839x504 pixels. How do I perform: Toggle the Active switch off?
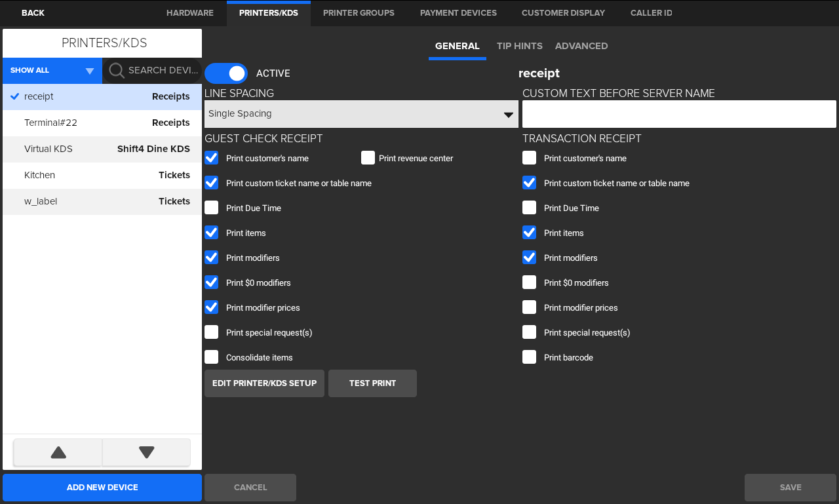click(226, 73)
